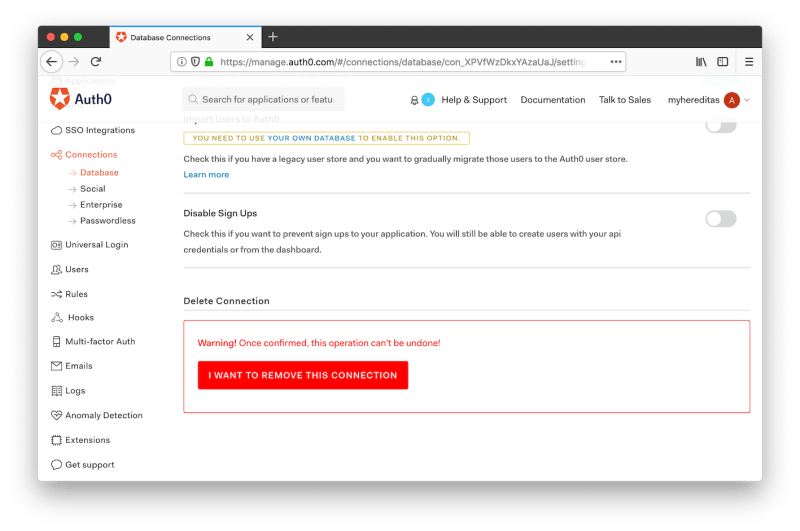
Task: Click the Hooks icon
Action: pos(57,317)
